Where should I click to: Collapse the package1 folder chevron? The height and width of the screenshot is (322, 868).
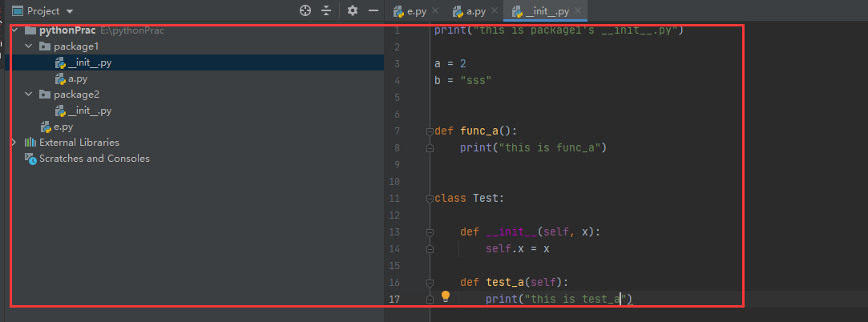(x=28, y=46)
